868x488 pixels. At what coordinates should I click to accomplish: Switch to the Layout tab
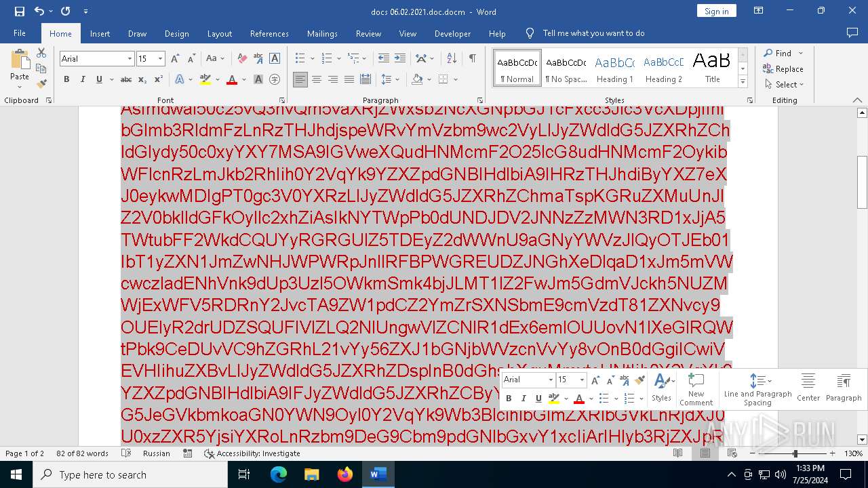[x=219, y=33]
